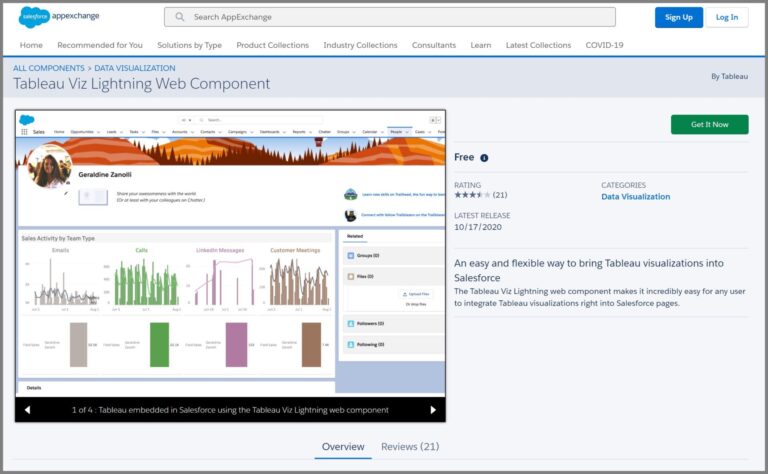The width and height of the screenshot is (768, 474).
Task: Open the Data Visualization category link
Action: click(x=635, y=197)
